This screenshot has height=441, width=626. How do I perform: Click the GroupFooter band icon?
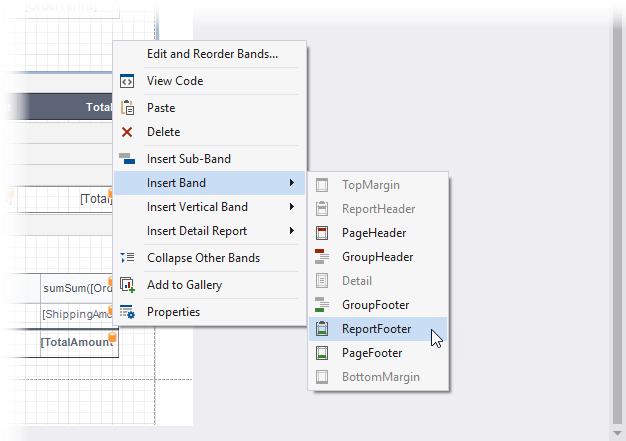322,305
